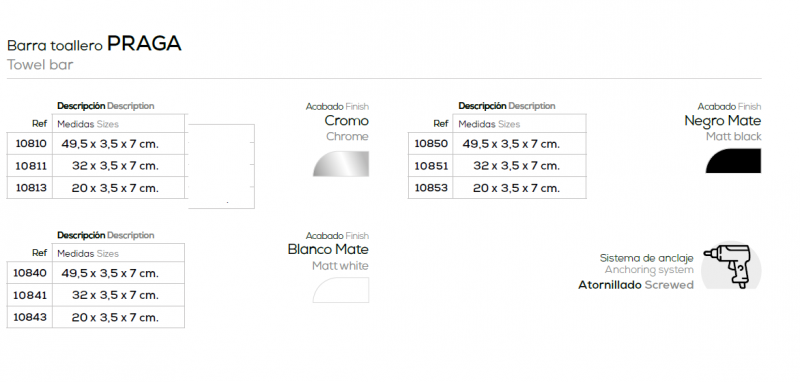The image size is (800, 382).
Task: Click the PRAGA product title
Action: (144, 44)
